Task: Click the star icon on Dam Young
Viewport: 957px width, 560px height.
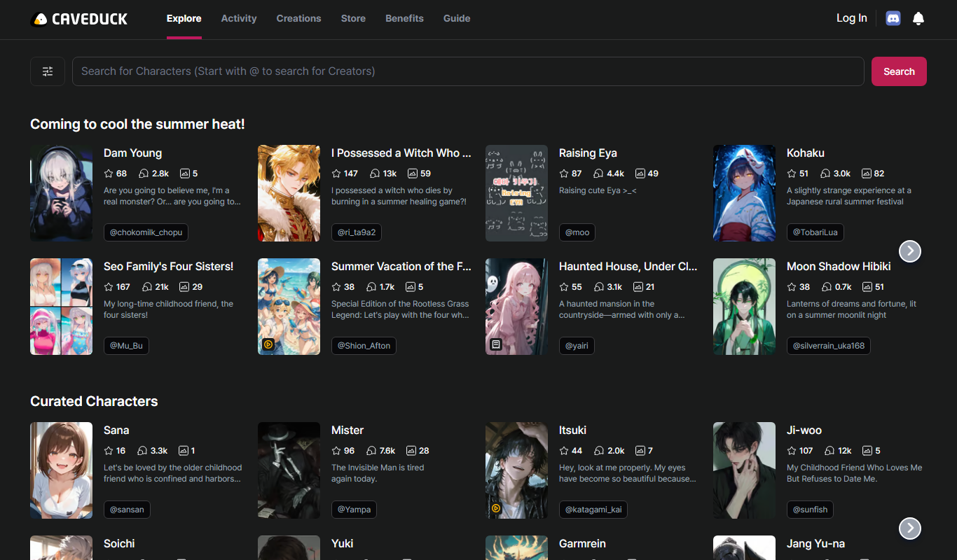Action: pyautogui.click(x=109, y=174)
